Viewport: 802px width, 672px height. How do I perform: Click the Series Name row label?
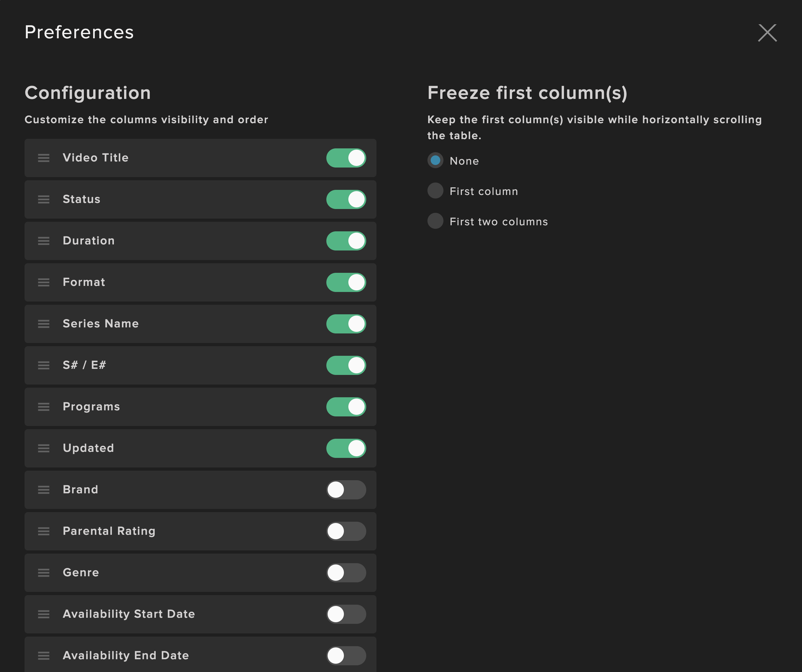pos(100,324)
